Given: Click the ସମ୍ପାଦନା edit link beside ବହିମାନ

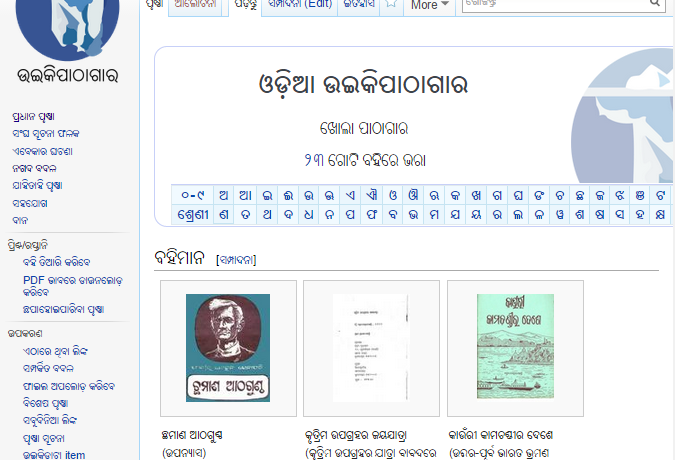Looking at the screenshot, I should [236, 260].
